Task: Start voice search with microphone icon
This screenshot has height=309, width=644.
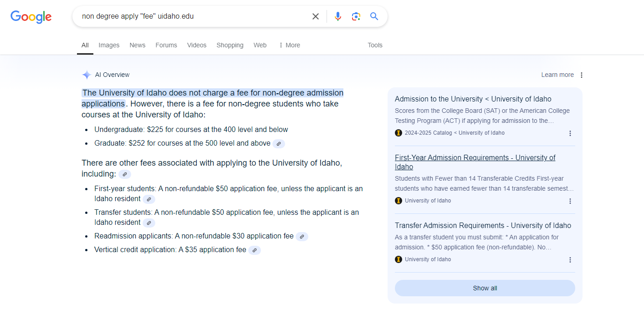Action: [x=337, y=16]
